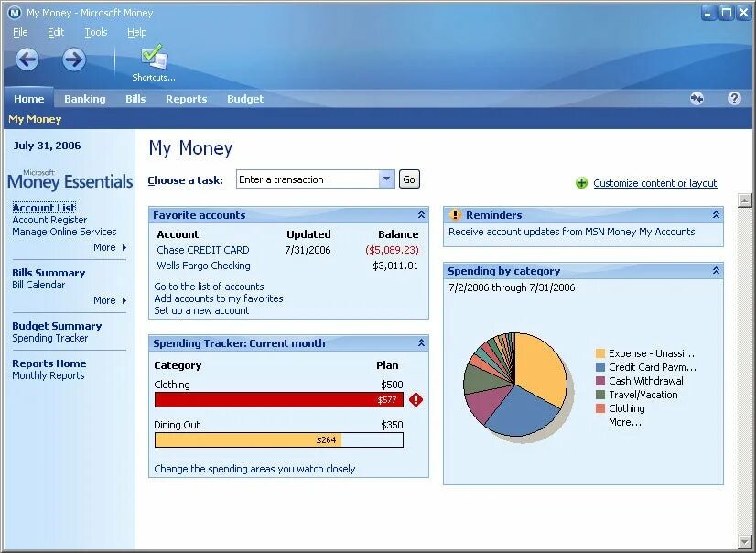Screen dimensions: 756x553
Task: Click the red Clothing spending bar
Action: 278,400
